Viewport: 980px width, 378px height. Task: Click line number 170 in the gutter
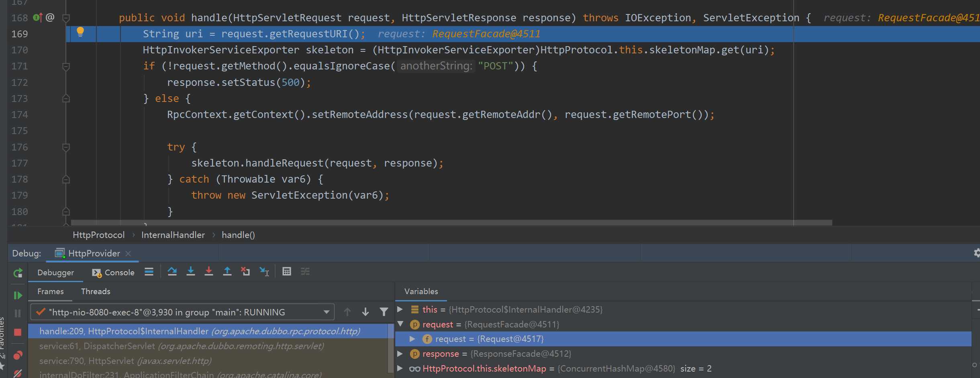point(20,50)
